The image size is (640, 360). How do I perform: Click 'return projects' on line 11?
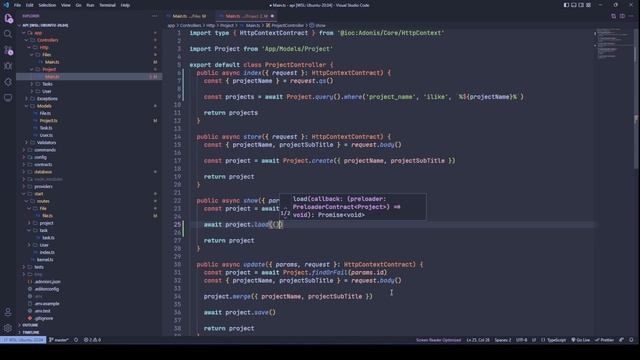pyautogui.click(x=231, y=113)
